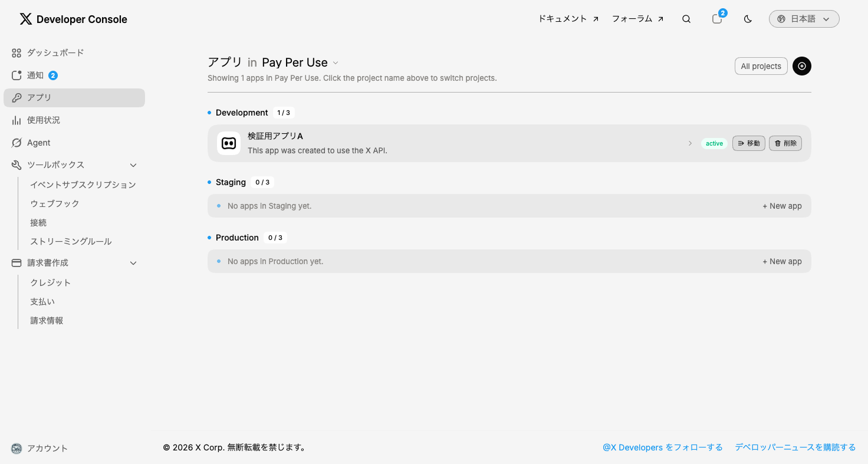Screen dimensions: 868x464
Task: Click the ツールボックス wrench icon
Action: click(17, 165)
